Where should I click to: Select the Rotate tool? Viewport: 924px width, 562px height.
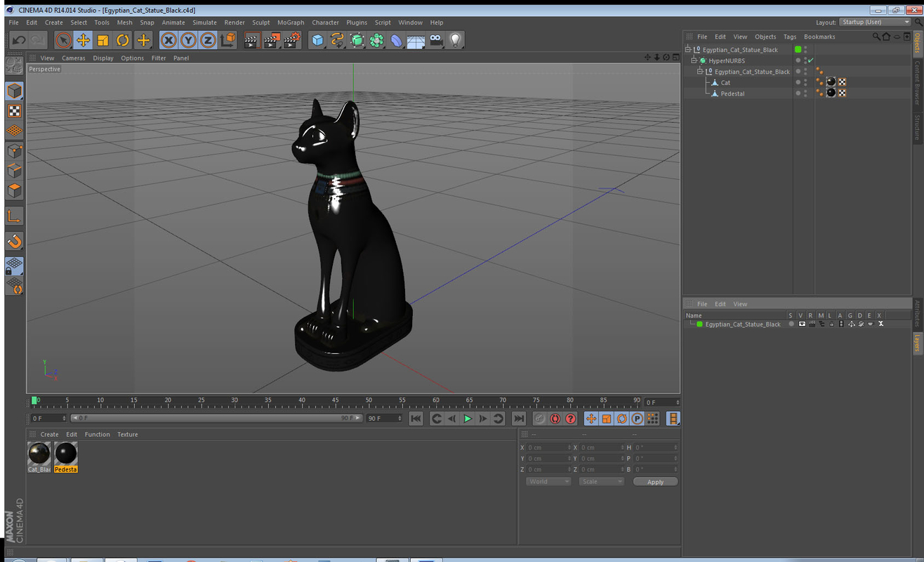pyautogui.click(x=122, y=40)
